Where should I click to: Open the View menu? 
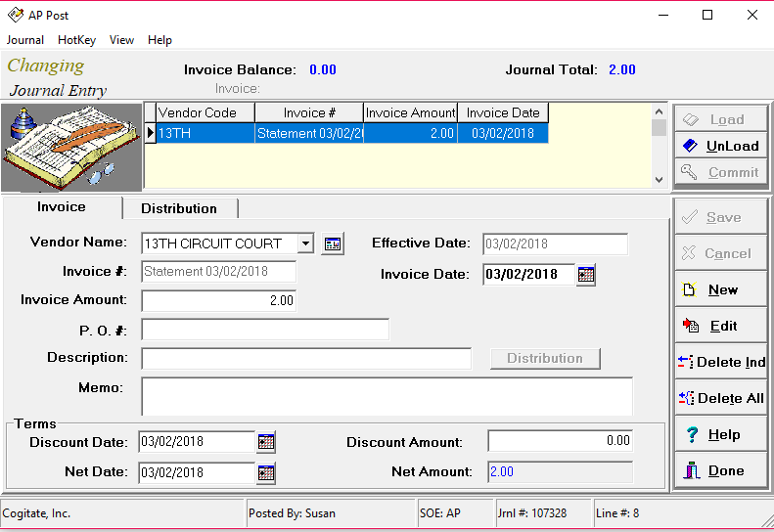(x=121, y=40)
